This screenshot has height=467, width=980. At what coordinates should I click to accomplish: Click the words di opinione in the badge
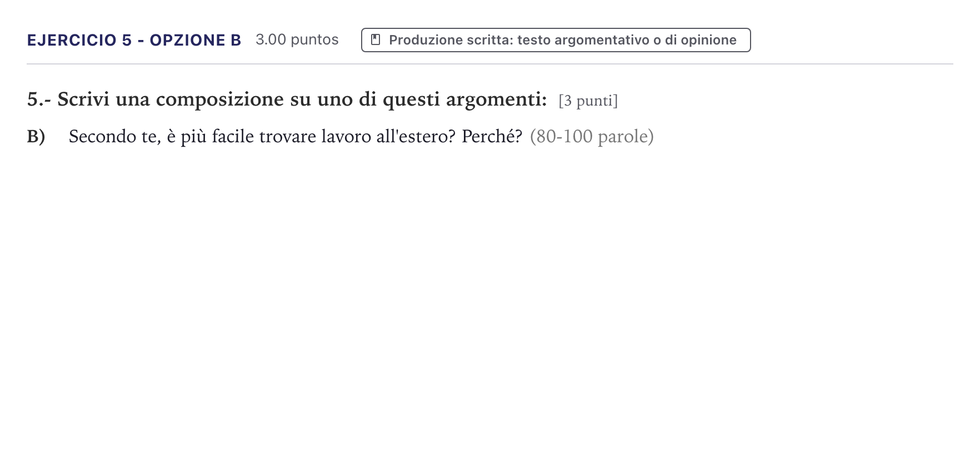point(701,40)
